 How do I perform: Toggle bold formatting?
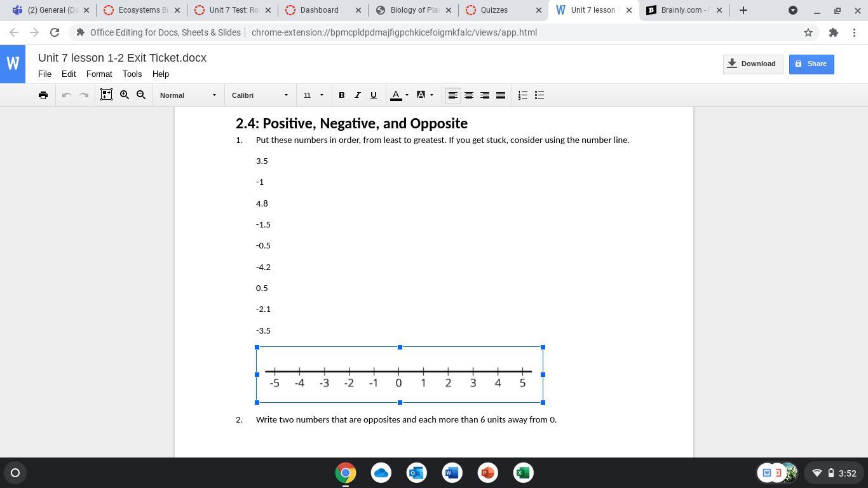[x=341, y=95]
